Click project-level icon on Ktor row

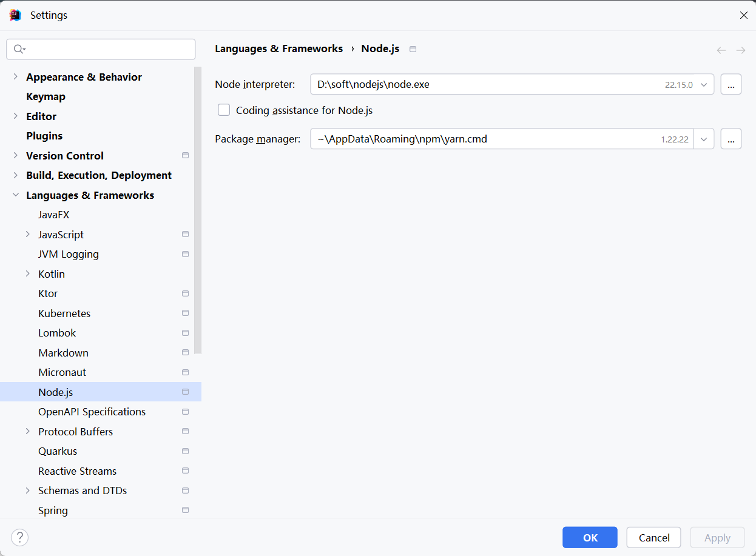click(x=186, y=293)
